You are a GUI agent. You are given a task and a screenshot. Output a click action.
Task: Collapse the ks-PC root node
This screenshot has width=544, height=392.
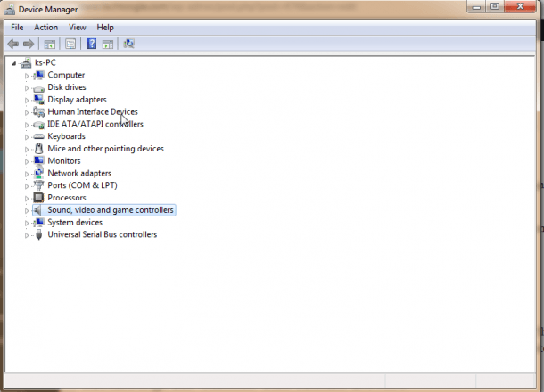[14, 63]
